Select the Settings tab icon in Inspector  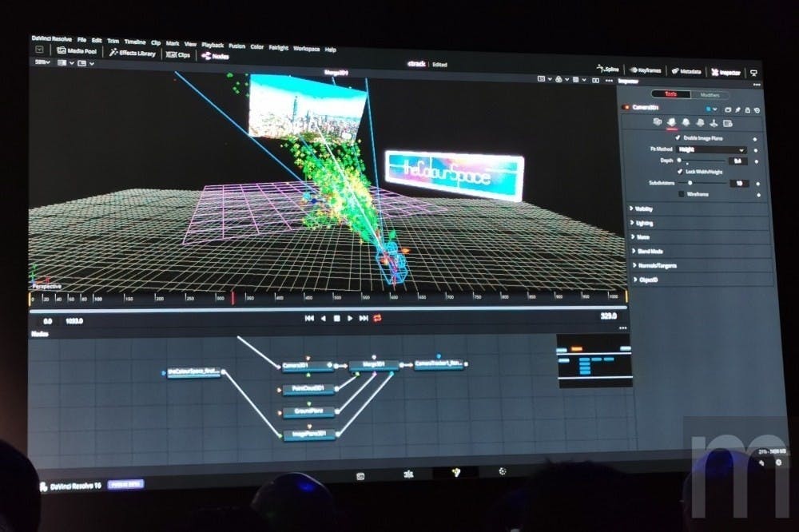(x=728, y=124)
